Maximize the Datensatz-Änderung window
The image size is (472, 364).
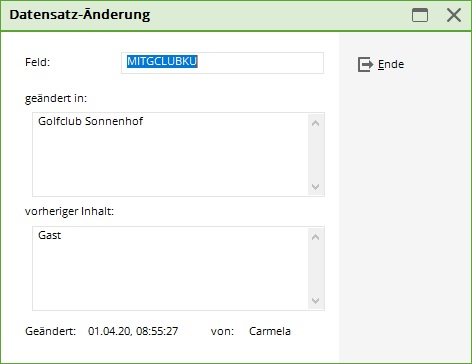pyautogui.click(x=420, y=15)
